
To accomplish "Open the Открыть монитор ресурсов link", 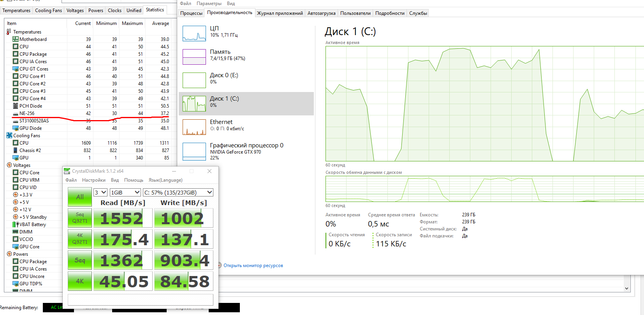I will click(253, 265).
